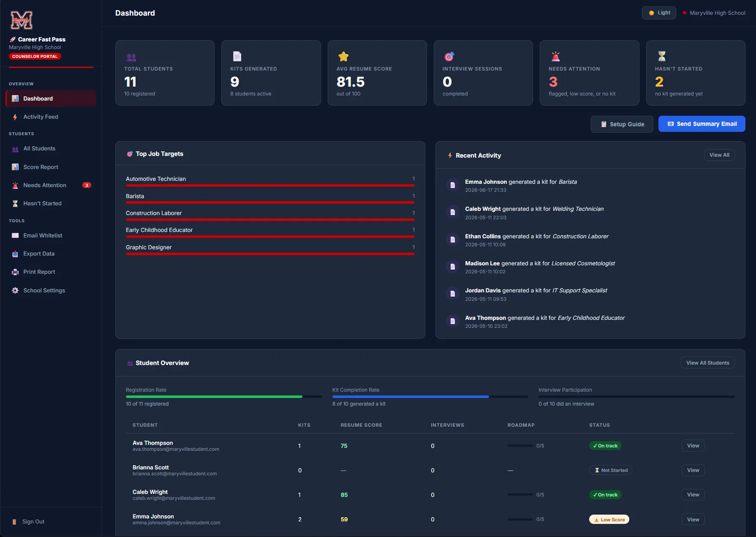Click the Print Report printer icon
The height and width of the screenshot is (537, 756).
[15, 272]
